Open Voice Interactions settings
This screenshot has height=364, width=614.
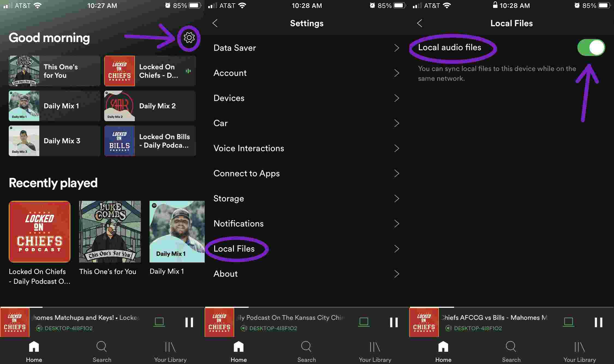[307, 148]
